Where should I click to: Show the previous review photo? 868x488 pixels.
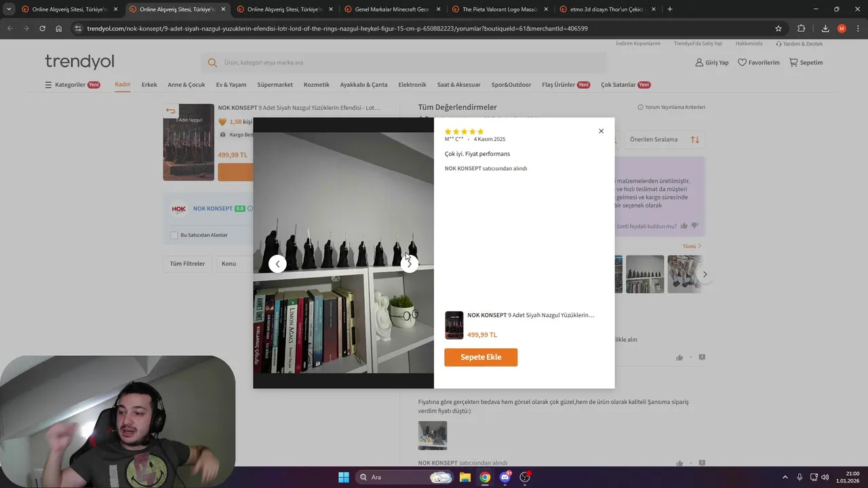click(277, 264)
